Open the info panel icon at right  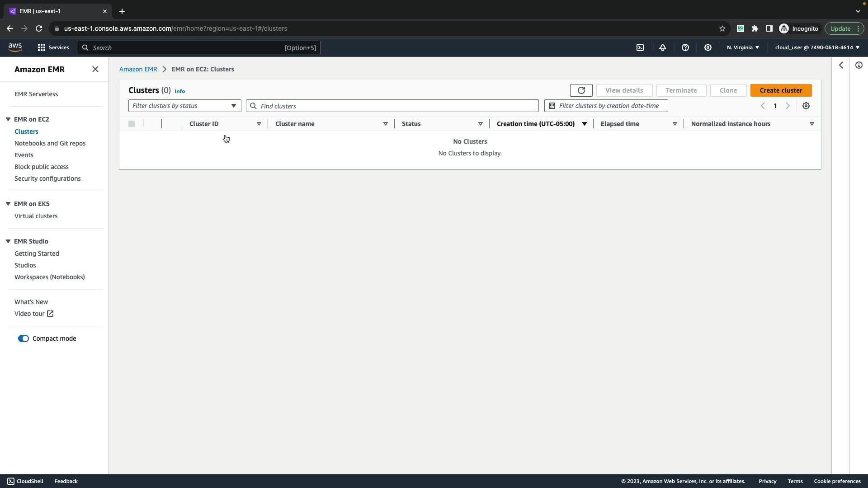859,65
